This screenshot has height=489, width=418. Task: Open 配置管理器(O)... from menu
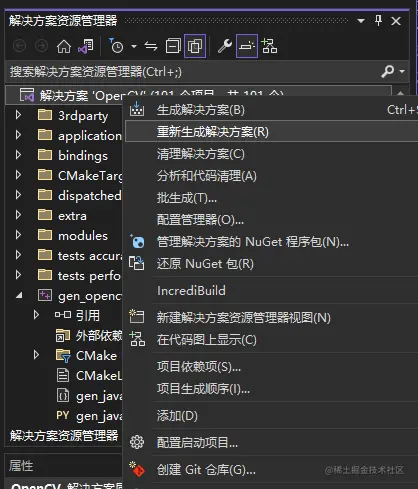point(271,220)
